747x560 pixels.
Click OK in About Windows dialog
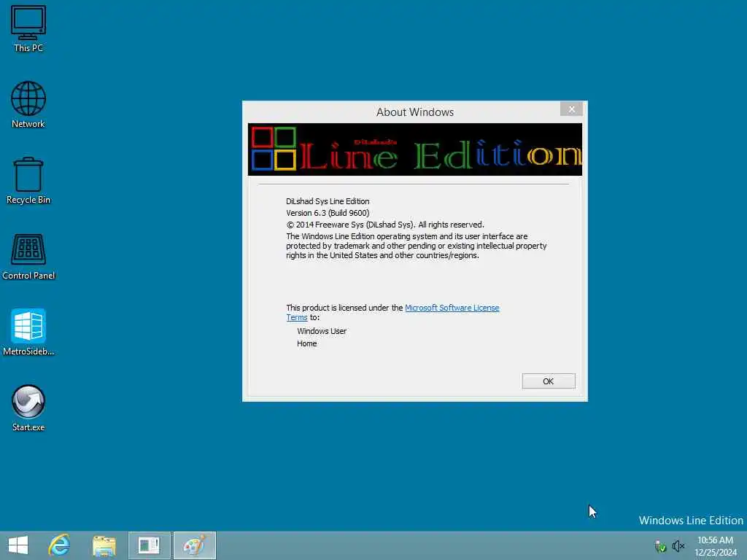point(549,381)
